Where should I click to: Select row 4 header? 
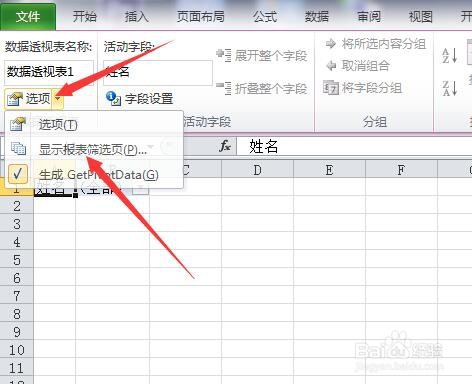(x=17, y=242)
